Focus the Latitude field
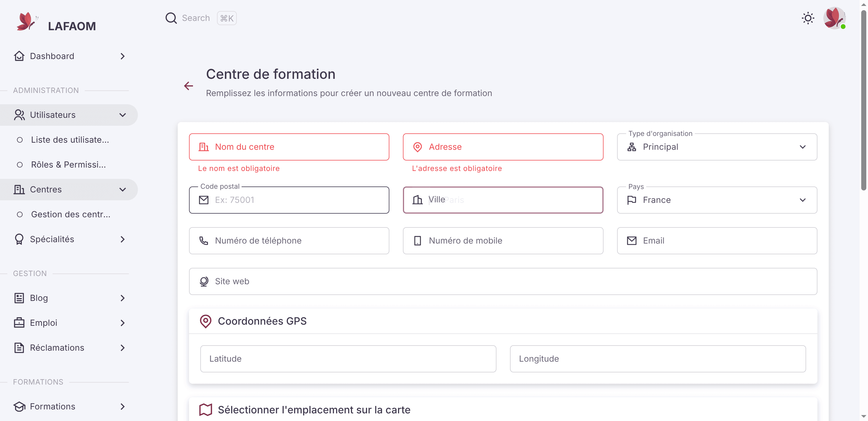Screen dimensions: 868x421 348,359
